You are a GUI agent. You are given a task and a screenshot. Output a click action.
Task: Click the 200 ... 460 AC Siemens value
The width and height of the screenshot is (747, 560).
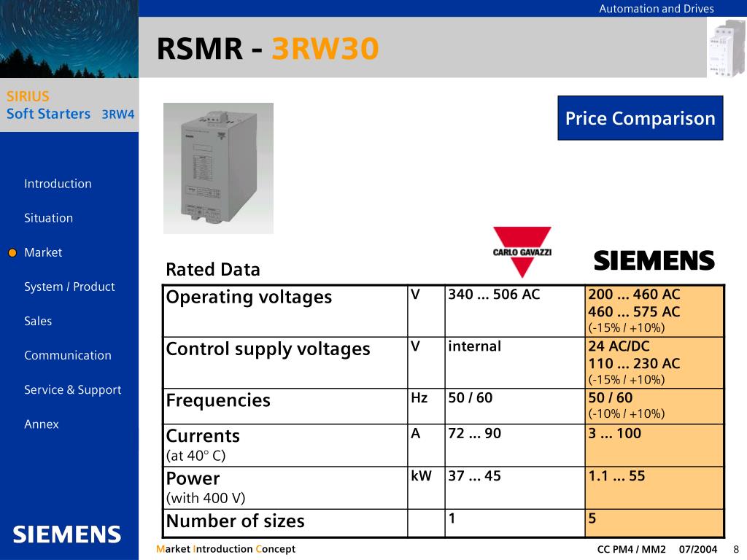click(x=634, y=295)
